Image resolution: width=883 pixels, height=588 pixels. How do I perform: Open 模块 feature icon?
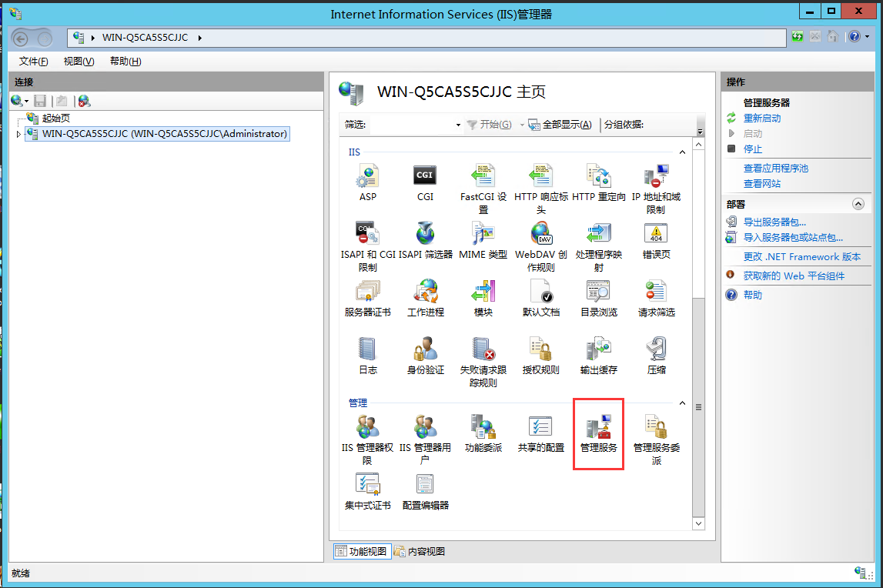coord(483,299)
